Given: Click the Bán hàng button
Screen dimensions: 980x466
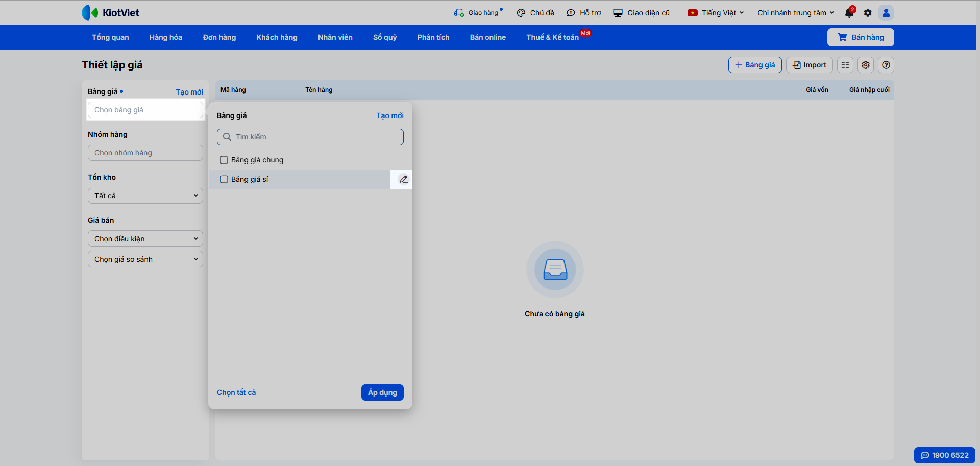Looking at the screenshot, I should [x=861, y=37].
